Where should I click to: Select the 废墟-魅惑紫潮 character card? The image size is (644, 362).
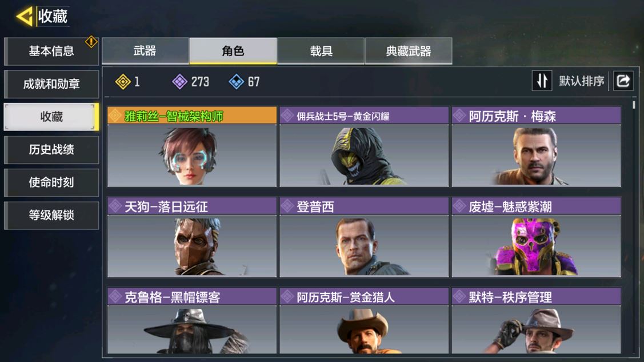pos(536,237)
